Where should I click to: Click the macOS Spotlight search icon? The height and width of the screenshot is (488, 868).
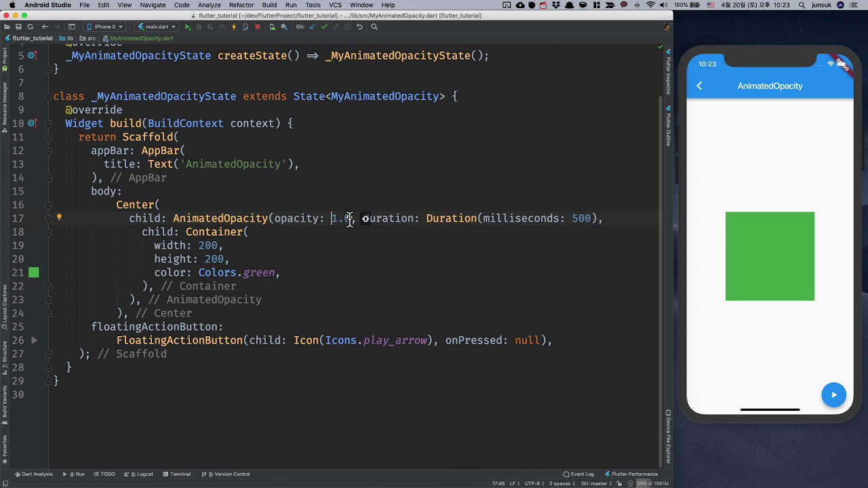(802, 5)
